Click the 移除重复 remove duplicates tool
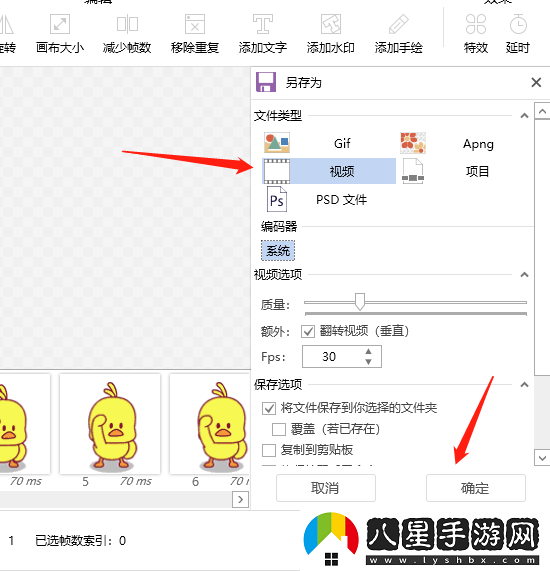The width and height of the screenshot is (550, 571). (195, 34)
